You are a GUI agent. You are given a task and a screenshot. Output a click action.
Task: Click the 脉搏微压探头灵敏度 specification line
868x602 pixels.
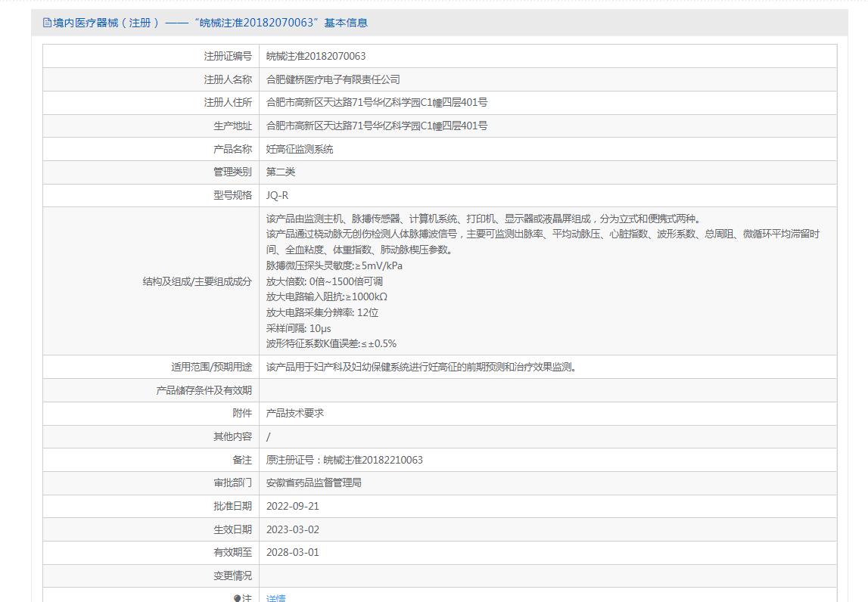pos(334,265)
